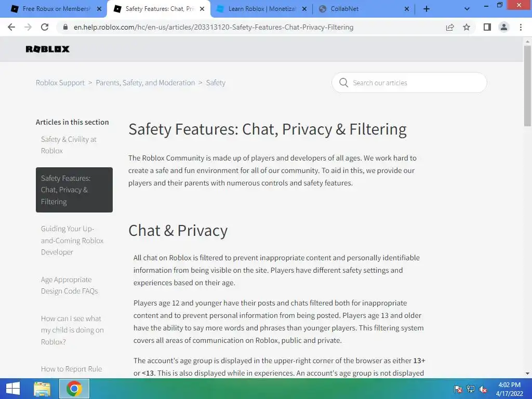Bookmark this page with the star
This screenshot has width=532, height=399.
tap(467, 27)
